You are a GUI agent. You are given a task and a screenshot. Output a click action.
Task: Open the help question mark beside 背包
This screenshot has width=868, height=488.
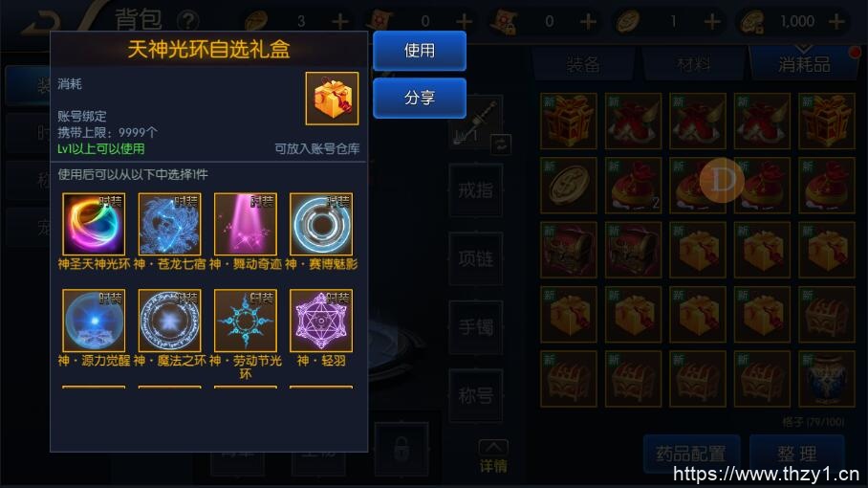188,22
